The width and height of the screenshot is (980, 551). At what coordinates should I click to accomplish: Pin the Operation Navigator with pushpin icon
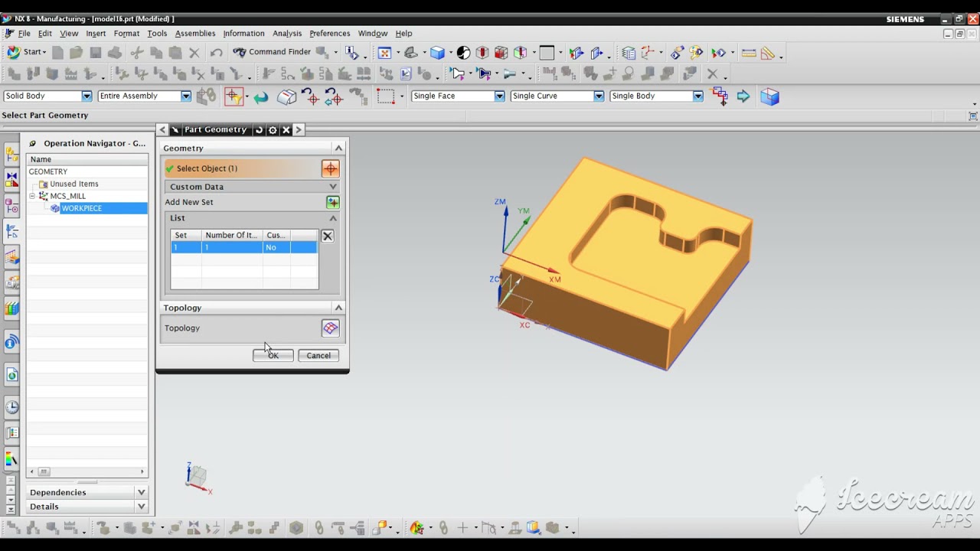pyautogui.click(x=33, y=143)
